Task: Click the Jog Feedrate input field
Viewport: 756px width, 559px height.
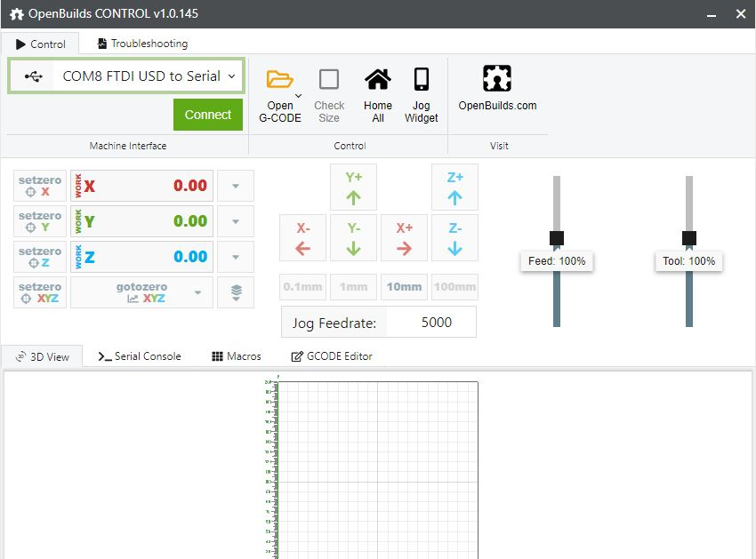Action: (431, 322)
